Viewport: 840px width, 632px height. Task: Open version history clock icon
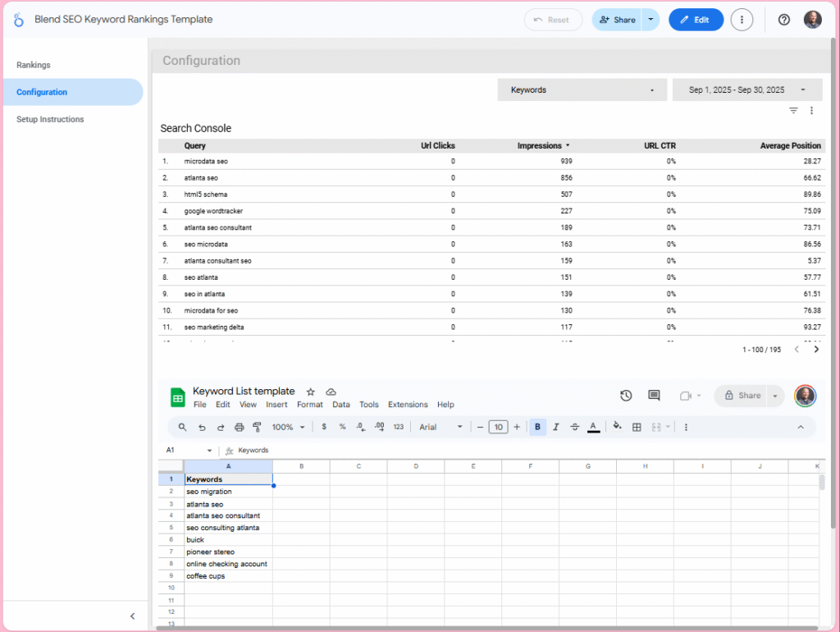(626, 395)
